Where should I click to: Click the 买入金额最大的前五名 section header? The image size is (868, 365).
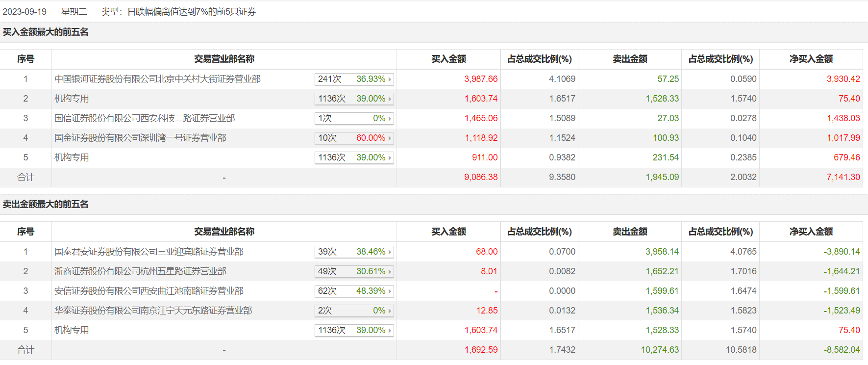point(46,32)
